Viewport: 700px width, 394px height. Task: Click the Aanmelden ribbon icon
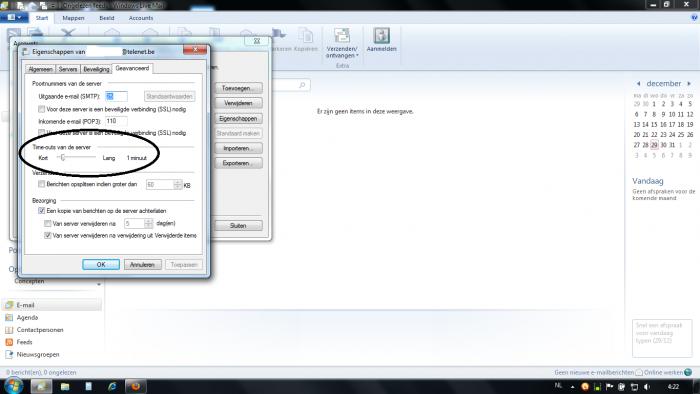[381, 36]
